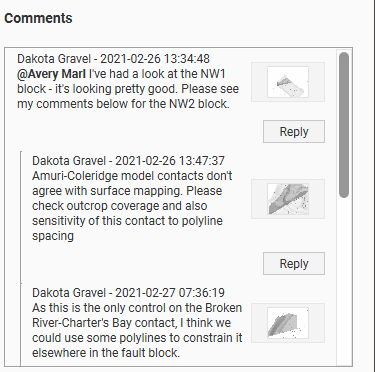
Task: Click the Comments section heading
Action: pos(38,18)
